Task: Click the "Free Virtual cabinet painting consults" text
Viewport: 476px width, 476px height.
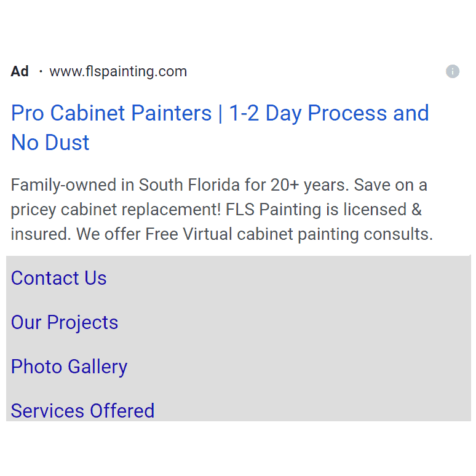Action: click(x=289, y=234)
